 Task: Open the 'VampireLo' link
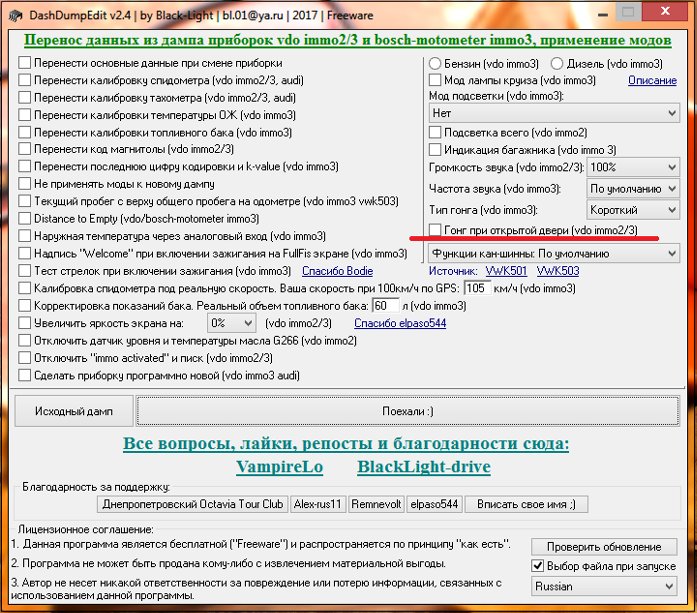tap(280, 467)
